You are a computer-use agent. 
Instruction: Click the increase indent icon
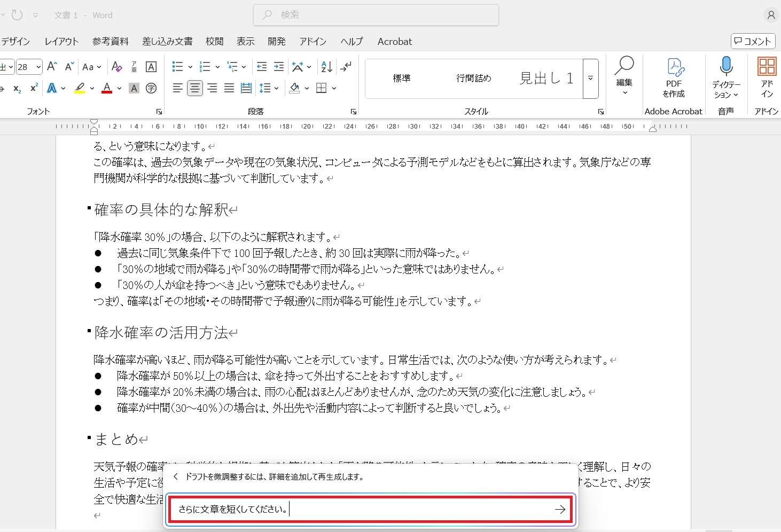tap(279, 67)
